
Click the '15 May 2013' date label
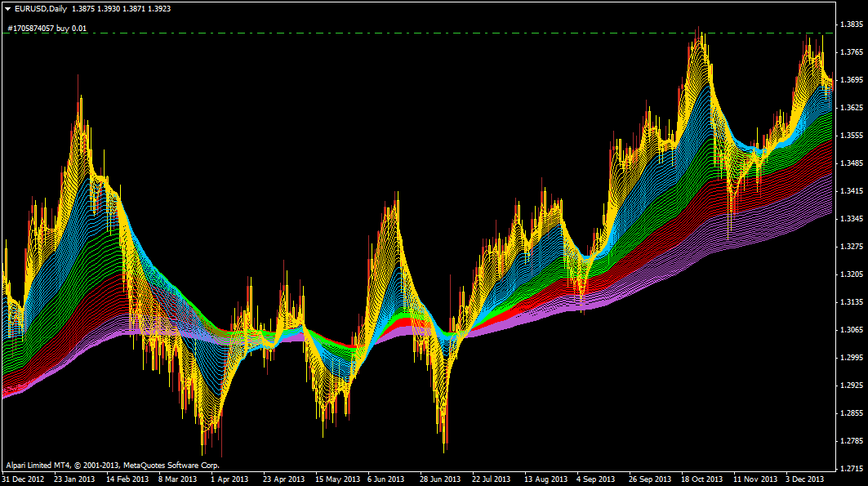point(337,479)
